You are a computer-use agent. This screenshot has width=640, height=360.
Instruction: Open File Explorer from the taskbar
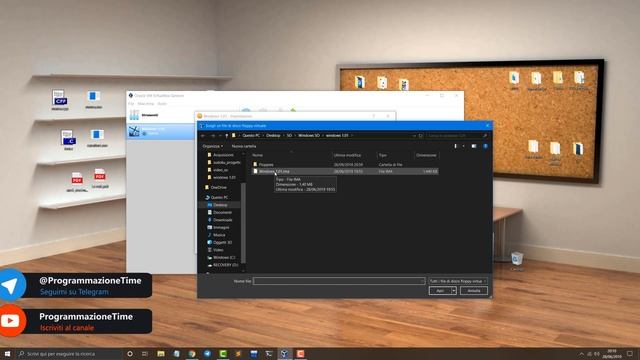pyautogui.click(x=161, y=353)
